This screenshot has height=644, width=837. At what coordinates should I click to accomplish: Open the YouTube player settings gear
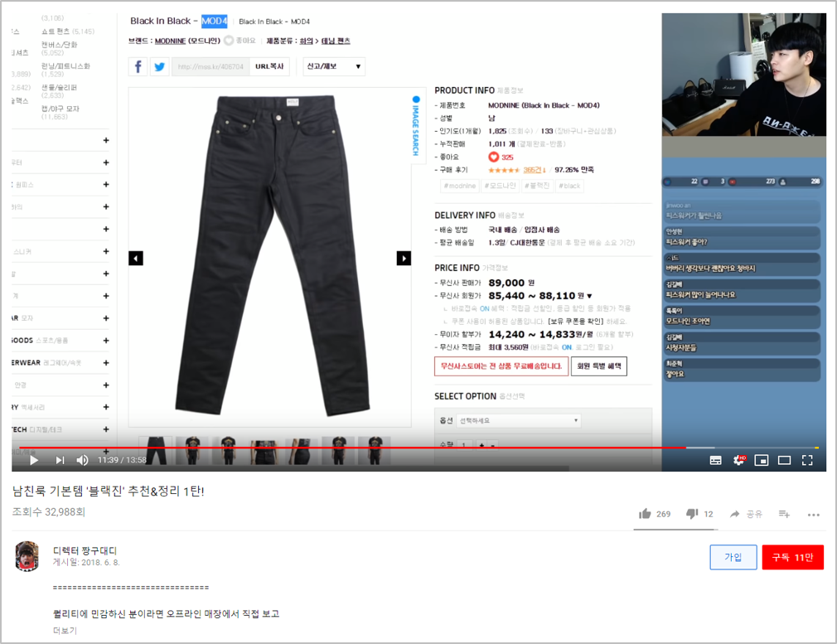[738, 460]
